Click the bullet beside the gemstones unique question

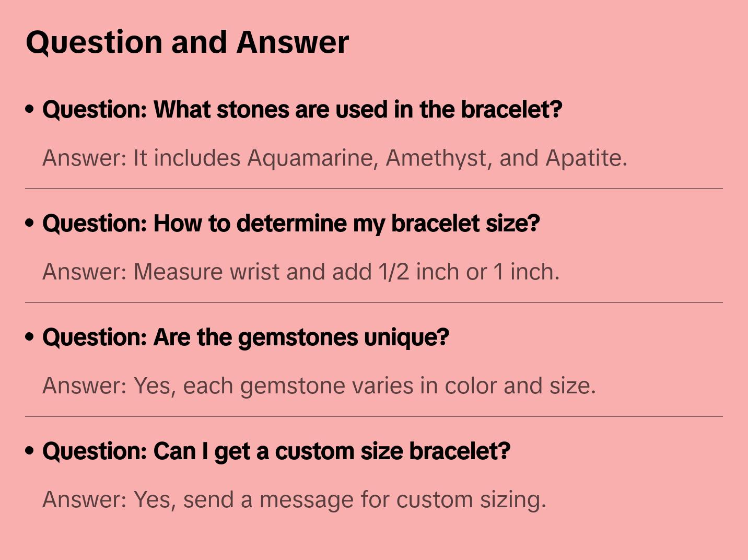(30, 337)
